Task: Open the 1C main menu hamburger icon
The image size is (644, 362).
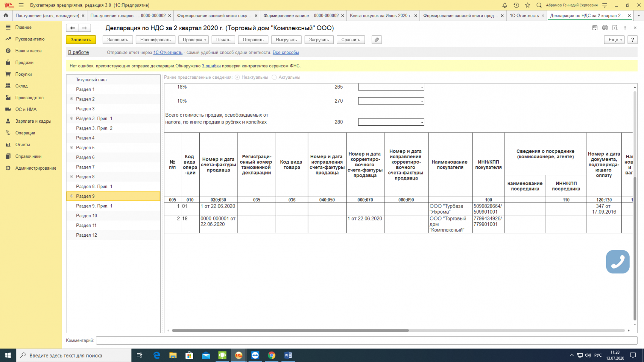Action: pos(21,5)
